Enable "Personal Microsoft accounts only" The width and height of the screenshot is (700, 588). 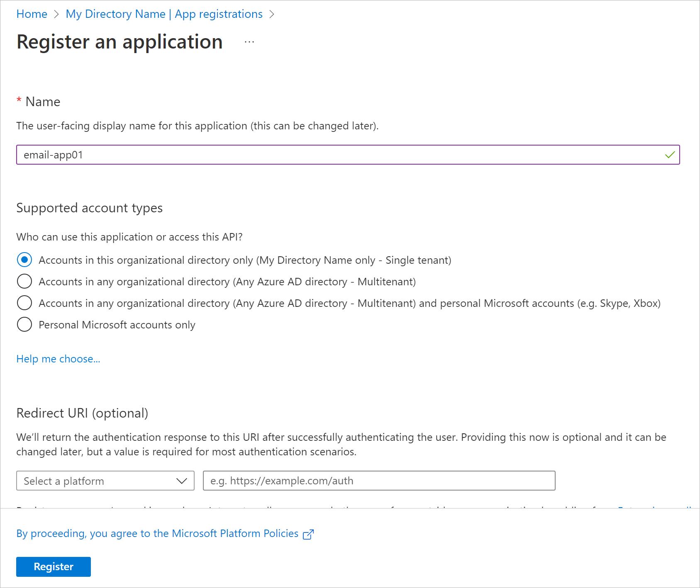(x=24, y=324)
